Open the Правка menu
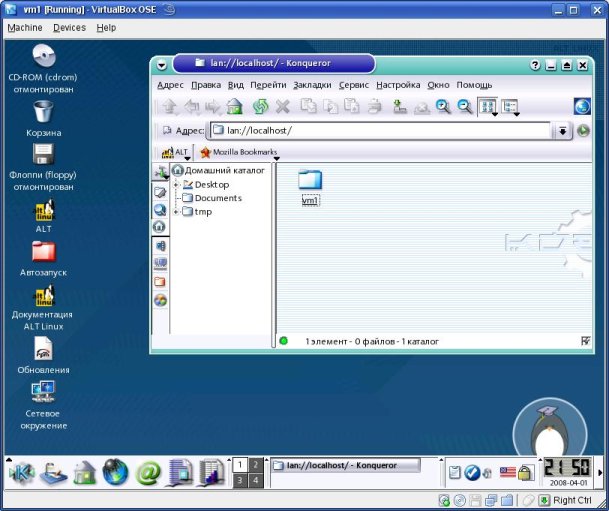Screen dimensions: 609x511 point(206,85)
